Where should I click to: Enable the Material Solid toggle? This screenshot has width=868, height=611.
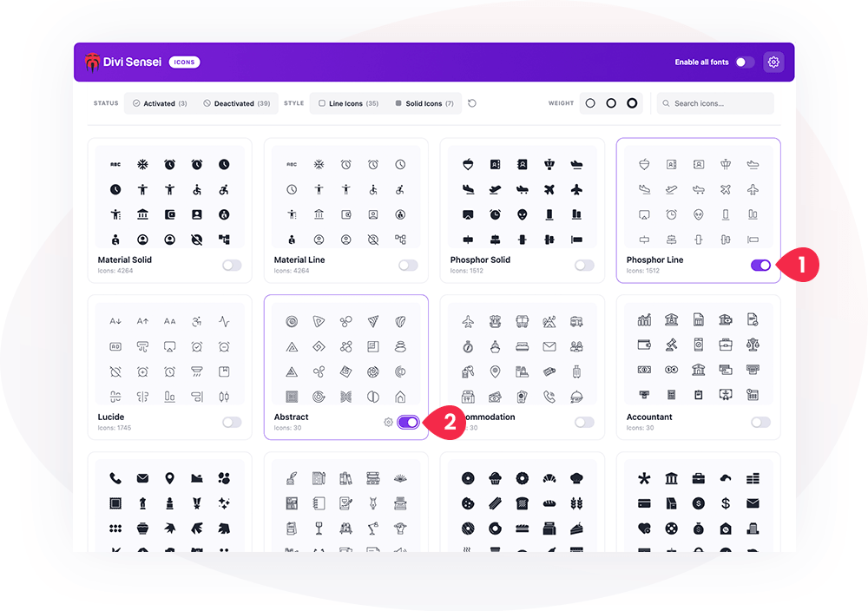pyautogui.click(x=232, y=265)
